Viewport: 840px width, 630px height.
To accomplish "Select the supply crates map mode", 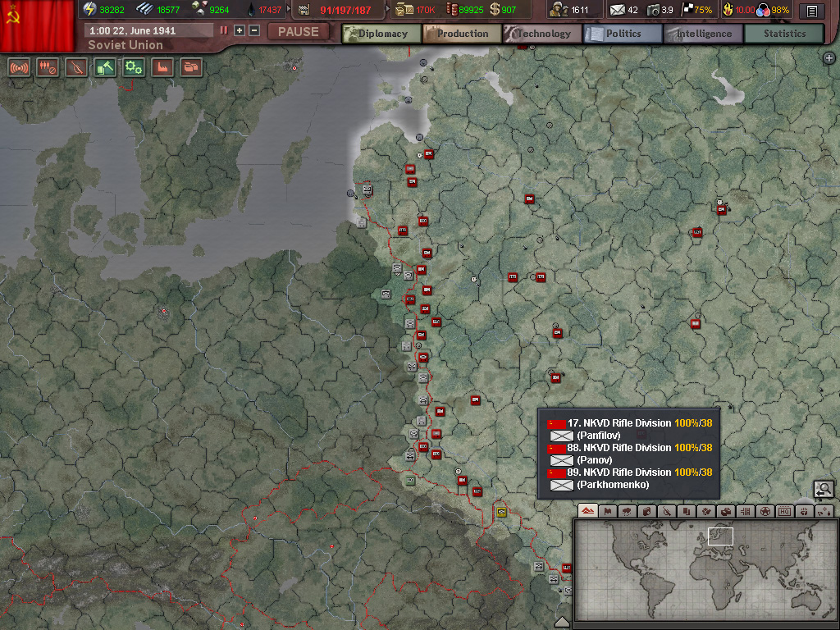I will coord(726,511).
